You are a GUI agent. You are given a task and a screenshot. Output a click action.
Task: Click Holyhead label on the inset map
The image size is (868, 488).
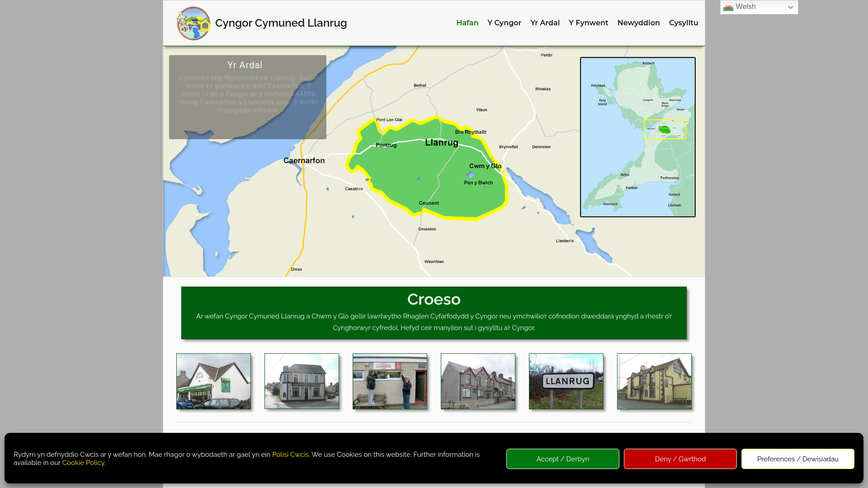pyautogui.click(x=598, y=85)
